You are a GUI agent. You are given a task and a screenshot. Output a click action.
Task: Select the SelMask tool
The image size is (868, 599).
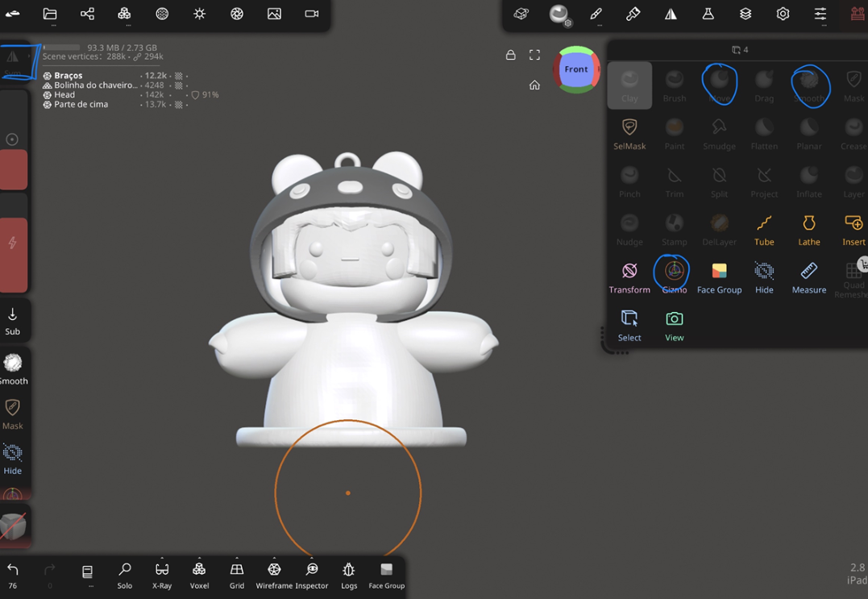point(629,134)
